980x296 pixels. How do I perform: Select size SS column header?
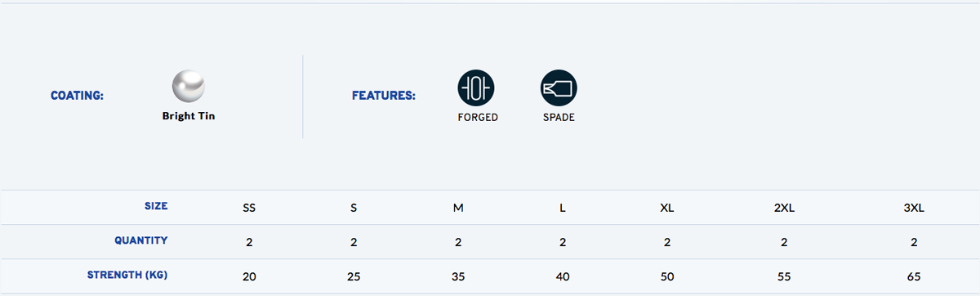click(x=249, y=208)
